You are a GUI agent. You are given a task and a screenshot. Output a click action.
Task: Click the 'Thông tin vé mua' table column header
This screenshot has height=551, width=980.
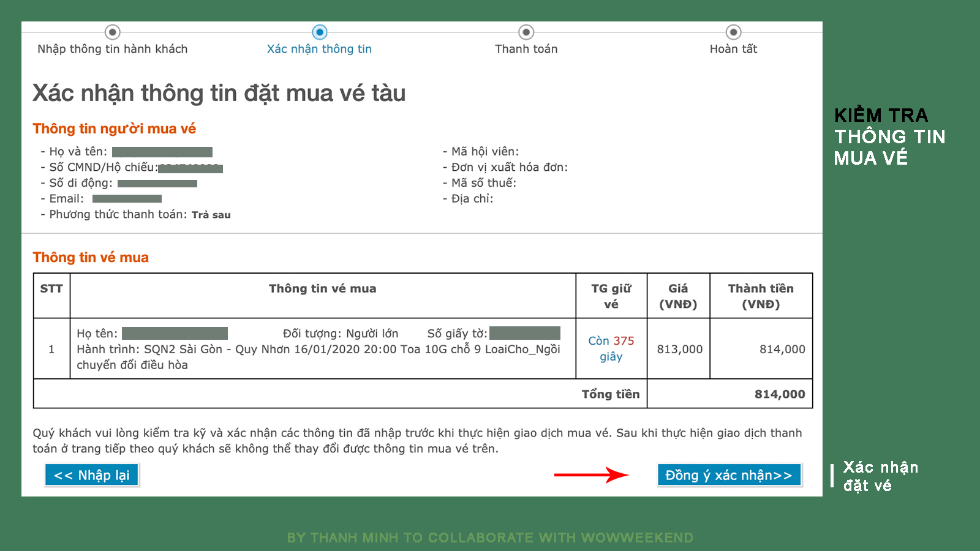[x=323, y=289]
